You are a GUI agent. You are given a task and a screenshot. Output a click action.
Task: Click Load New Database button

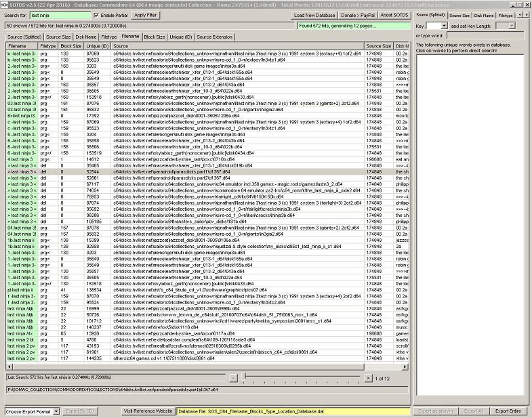coord(315,15)
